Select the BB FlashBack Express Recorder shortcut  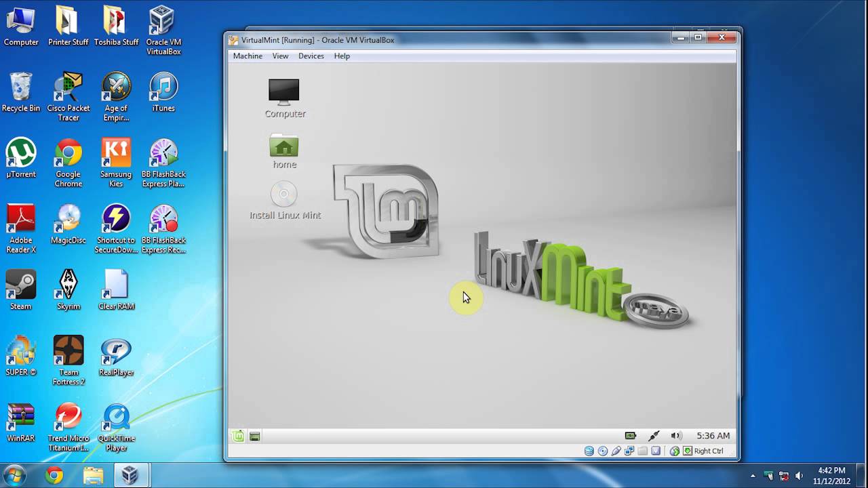[x=163, y=229]
